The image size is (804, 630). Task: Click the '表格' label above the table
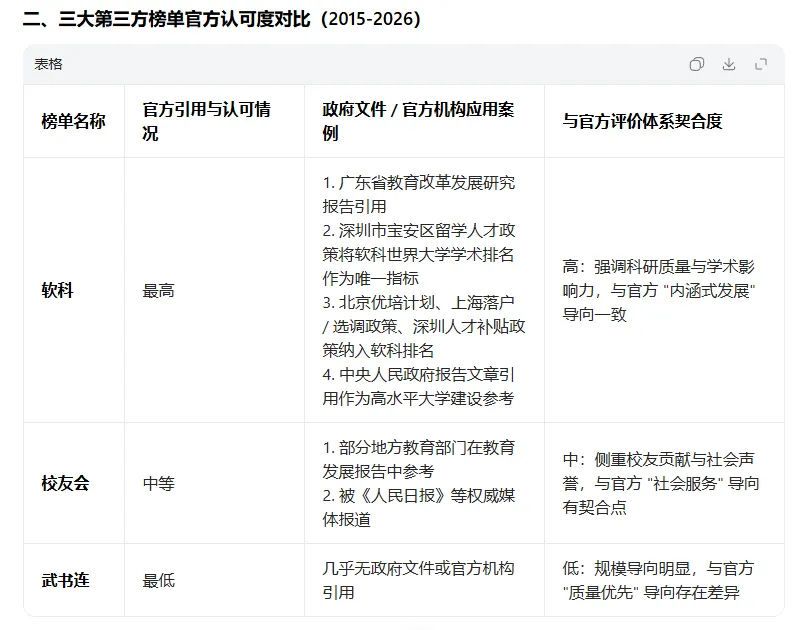click(48, 64)
